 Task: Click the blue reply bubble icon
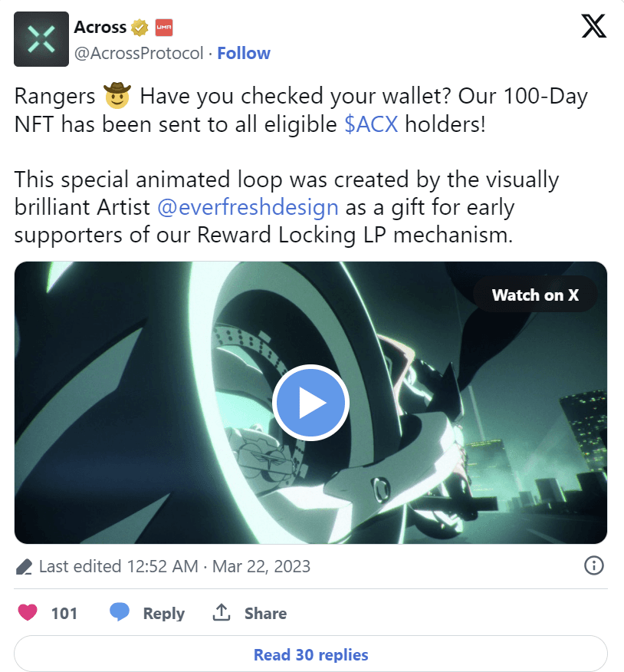pyautogui.click(x=120, y=612)
